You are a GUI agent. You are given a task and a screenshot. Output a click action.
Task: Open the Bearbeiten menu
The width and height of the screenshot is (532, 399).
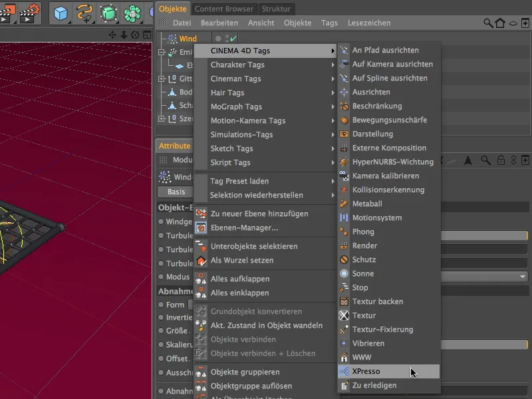[x=219, y=23]
